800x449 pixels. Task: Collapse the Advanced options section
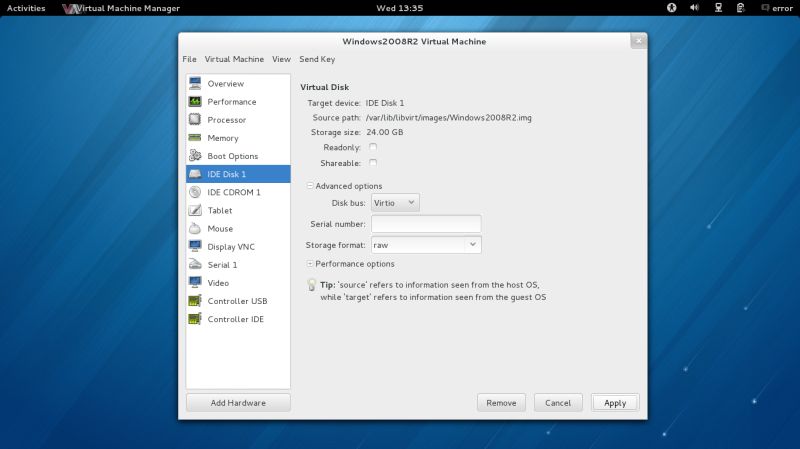310,186
